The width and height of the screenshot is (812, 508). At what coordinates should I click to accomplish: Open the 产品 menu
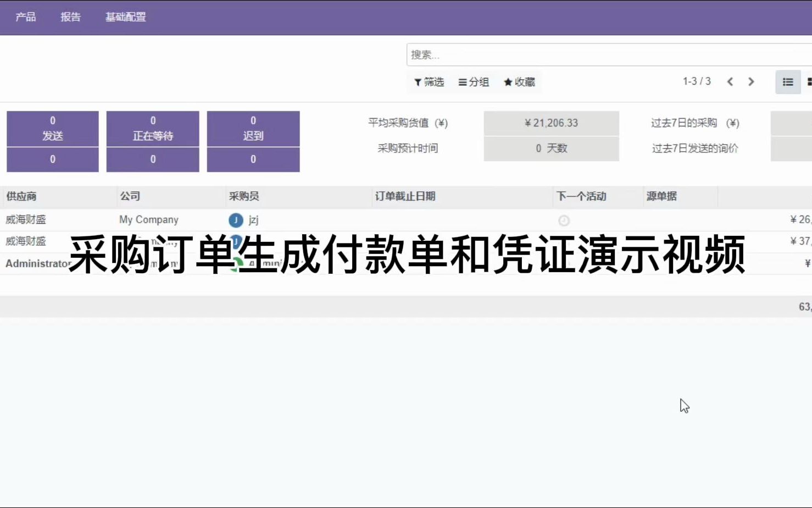pos(25,17)
